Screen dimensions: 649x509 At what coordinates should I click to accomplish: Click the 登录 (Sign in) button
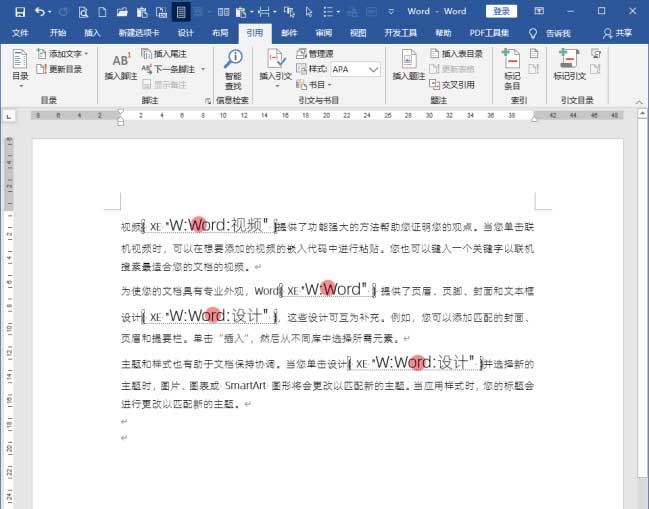[x=501, y=11]
